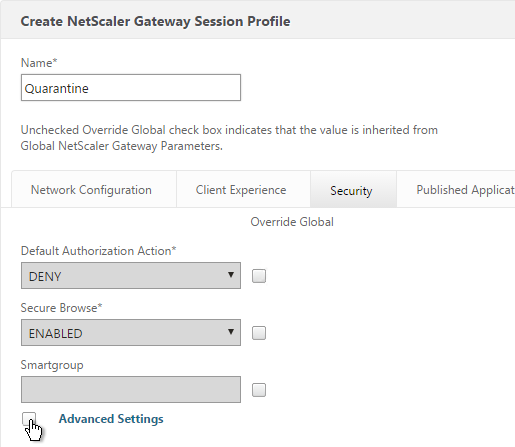Open the Client Experience tab

click(243, 189)
